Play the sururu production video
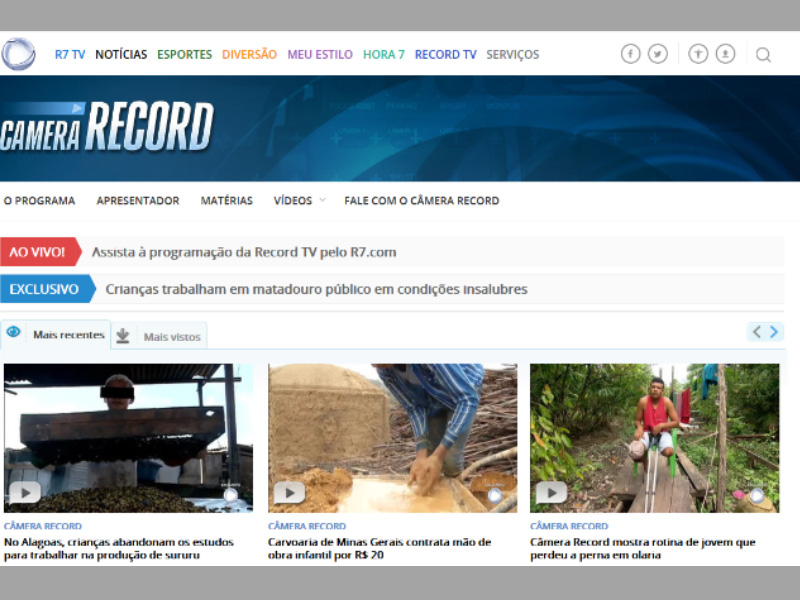 (x=25, y=492)
